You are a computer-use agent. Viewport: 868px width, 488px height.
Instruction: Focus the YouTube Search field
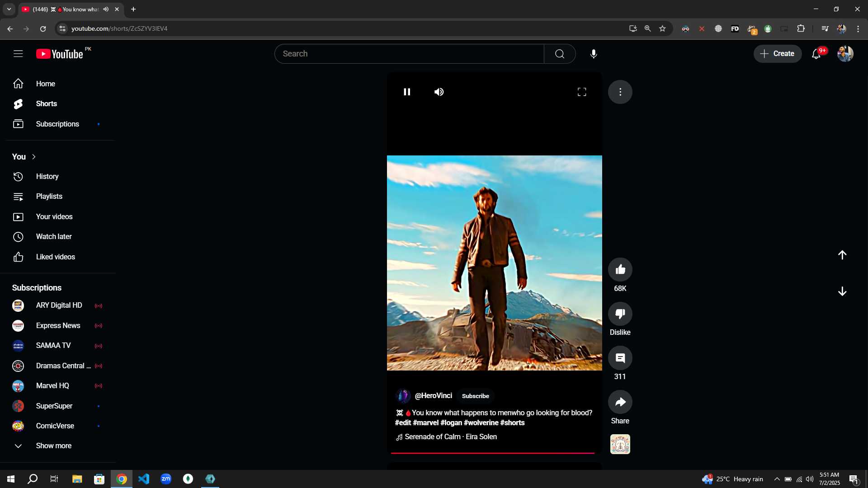point(409,54)
